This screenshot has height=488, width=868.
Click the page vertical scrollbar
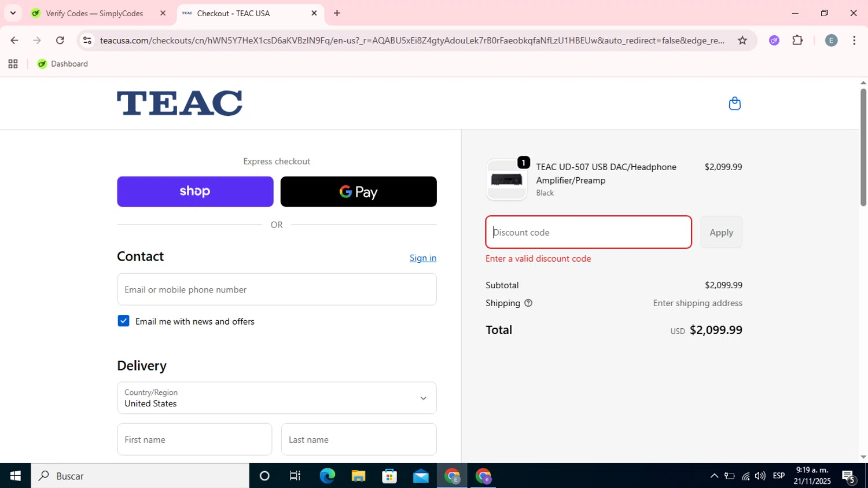[863, 147]
